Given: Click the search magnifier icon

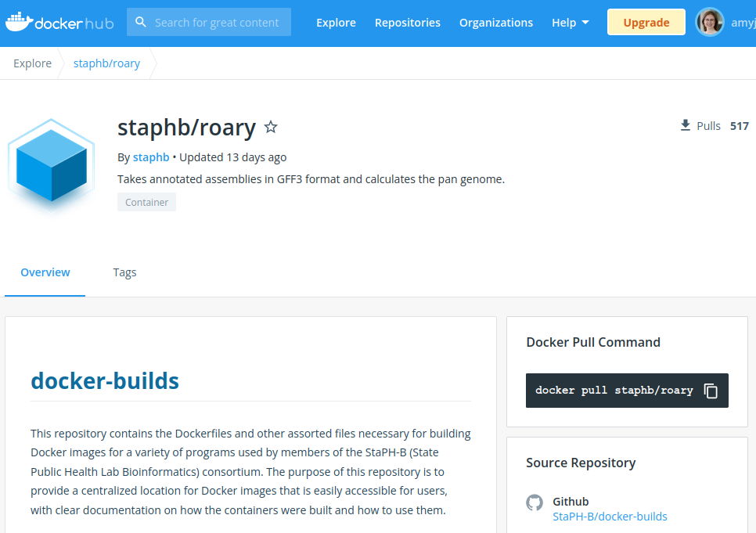Looking at the screenshot, I should (140, 22).
